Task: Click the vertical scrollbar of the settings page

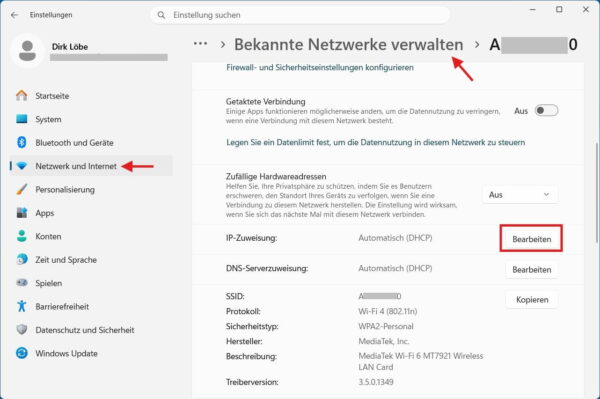Action: [597, 192]
